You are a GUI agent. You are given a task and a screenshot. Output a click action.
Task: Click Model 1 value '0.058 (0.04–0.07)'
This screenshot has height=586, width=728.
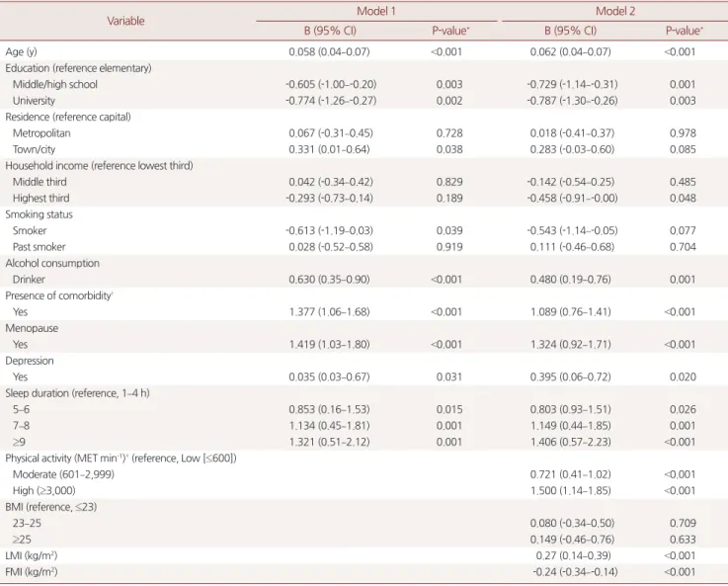coord(329,52)
